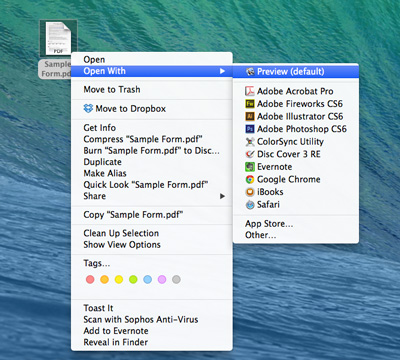This screenshot has width=400, height=360.
Task: Open the Share menu entry
Action: pos(152,196)
